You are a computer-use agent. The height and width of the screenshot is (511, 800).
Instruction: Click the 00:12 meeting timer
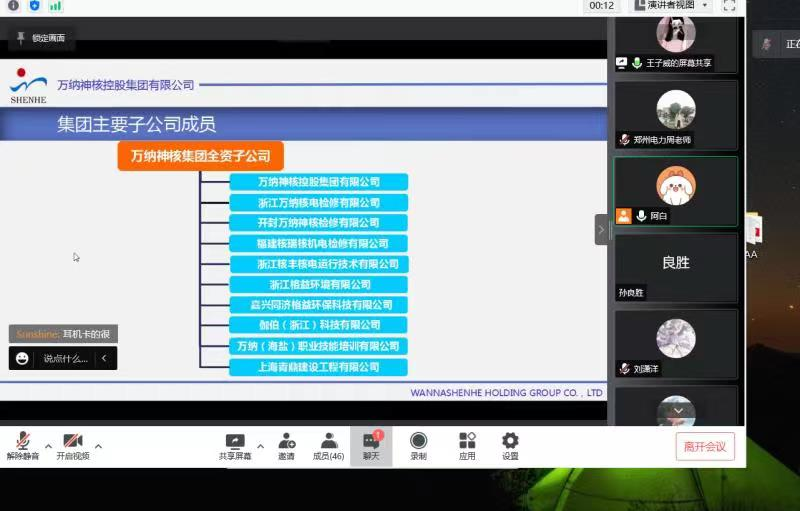pos(602,6)
